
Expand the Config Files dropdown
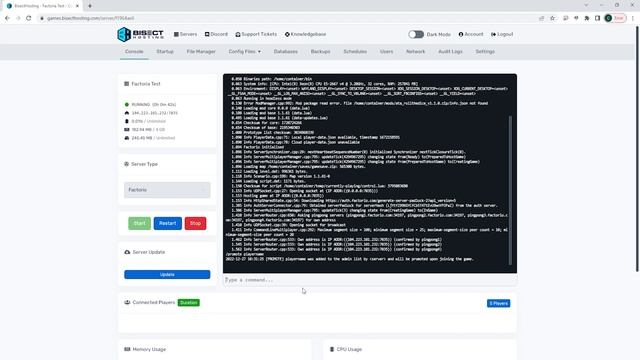pyautogui.click(x=244, y=51)
